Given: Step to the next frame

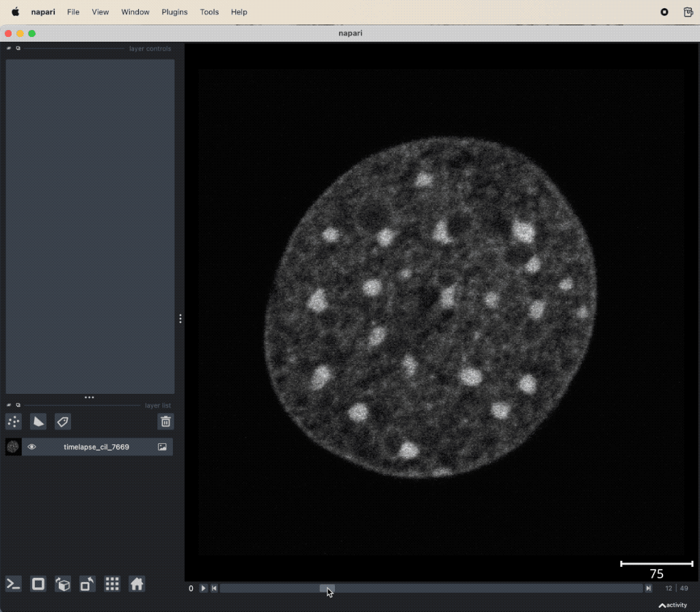Looking at the screenshot, I should [x=648, y=589].
